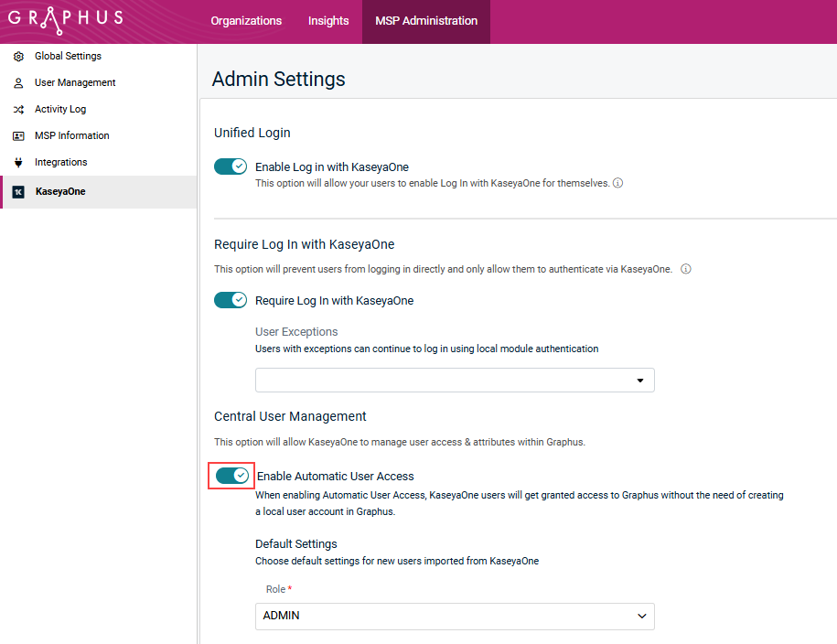
Task: Select the MSP Administration tab
Action: pyautogui.click(x=426, y=21)
